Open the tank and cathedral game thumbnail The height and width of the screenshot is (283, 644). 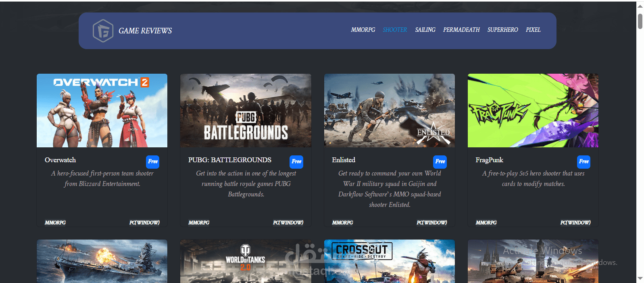point(533,261)
